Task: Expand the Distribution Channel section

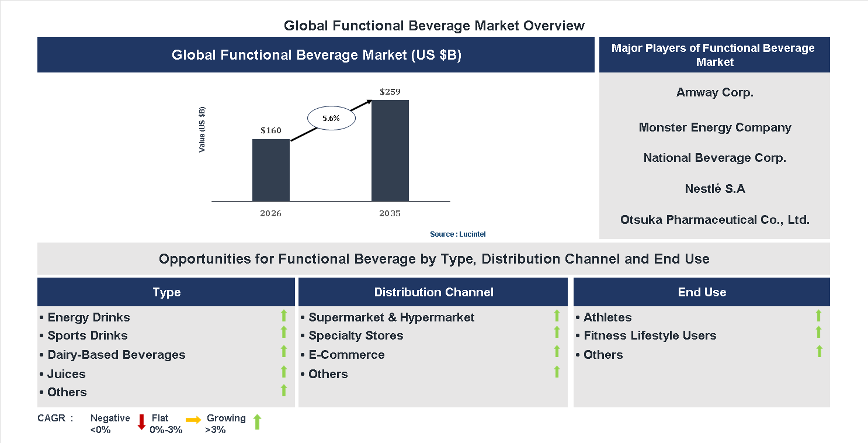Action: (x=433, y=292)
